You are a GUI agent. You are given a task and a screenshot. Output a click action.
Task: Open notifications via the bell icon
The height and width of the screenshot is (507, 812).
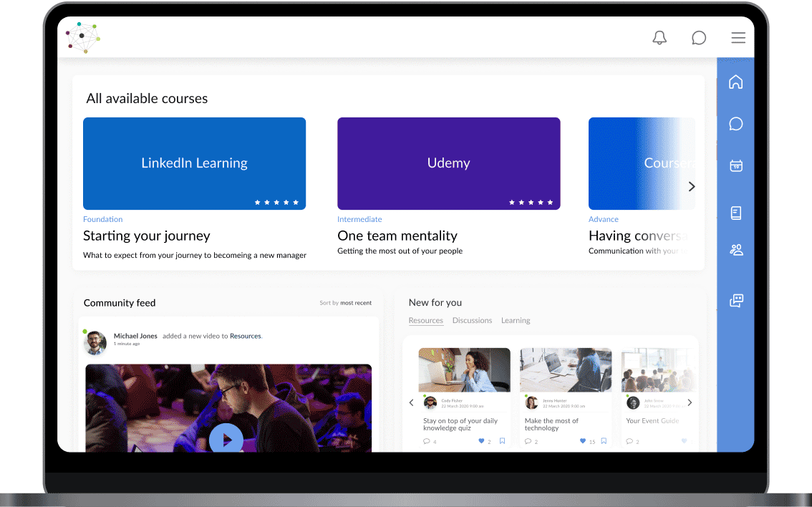tap(659, 37)
